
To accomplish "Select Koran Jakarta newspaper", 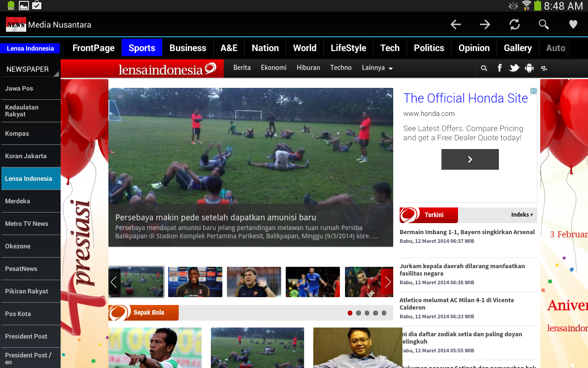I will 30,156.
